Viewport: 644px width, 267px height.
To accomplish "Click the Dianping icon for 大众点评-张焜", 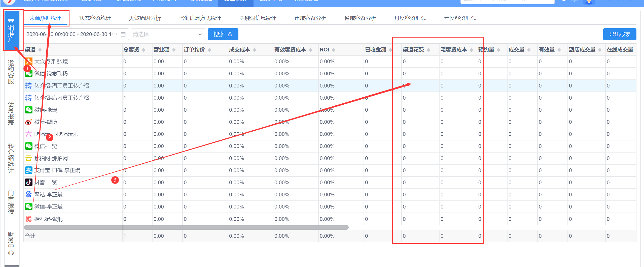I will [28, 61].
